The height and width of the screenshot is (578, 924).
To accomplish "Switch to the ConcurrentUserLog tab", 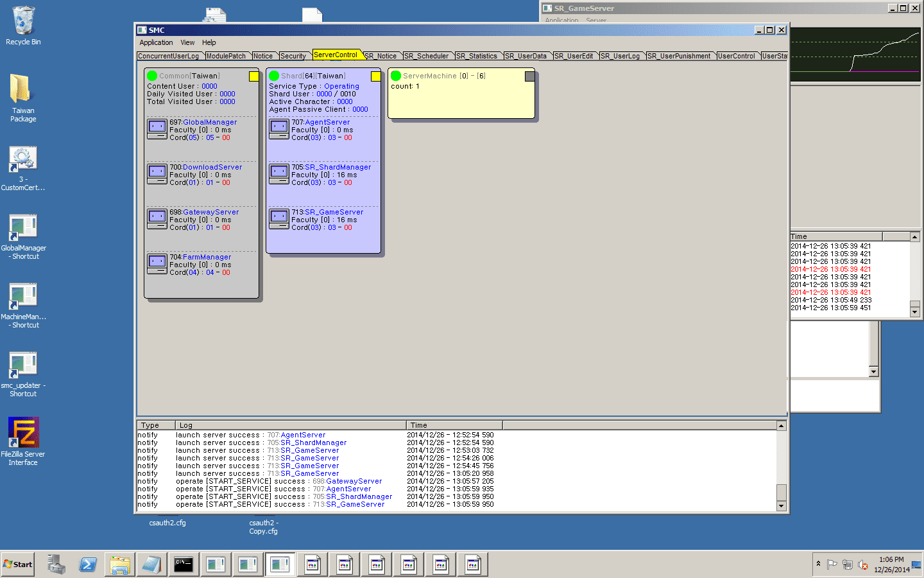I will (x=169, y=56).
